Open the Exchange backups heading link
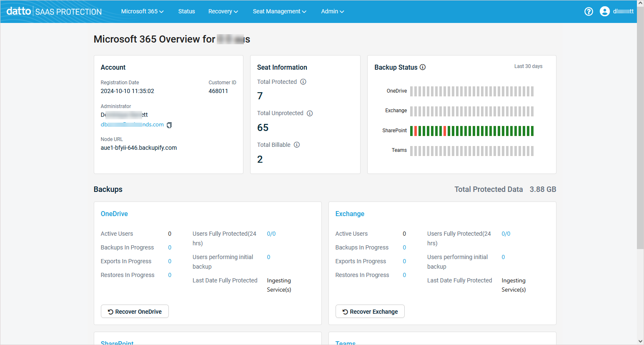Viewport: 644px width, 345px height. 350,214
